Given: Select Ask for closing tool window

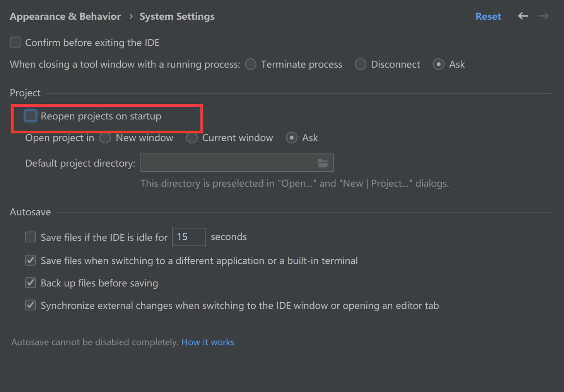Looking at the screenshot, I should point(438,64).
